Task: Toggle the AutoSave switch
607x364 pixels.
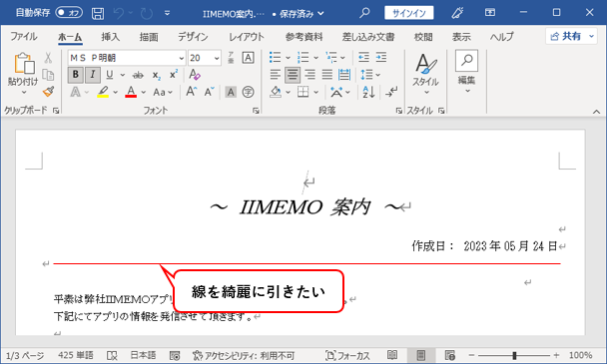Action: [x=69, y=13]
